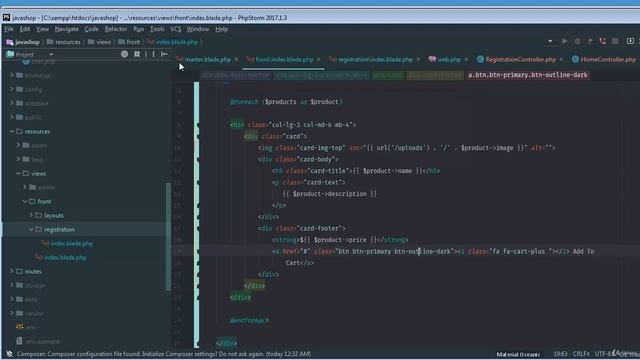
Task: Click the project tree vertical scrollbar
Action: point(168,237)
